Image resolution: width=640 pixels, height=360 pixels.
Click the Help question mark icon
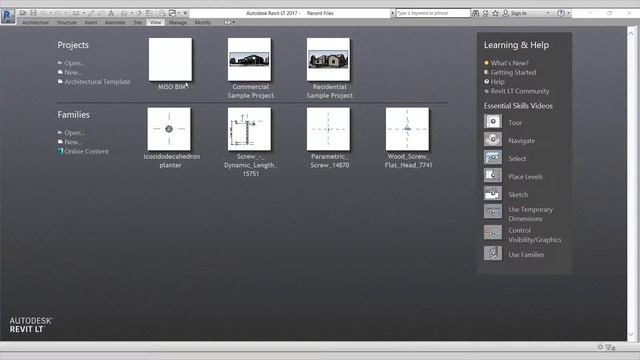click(561, 13)
